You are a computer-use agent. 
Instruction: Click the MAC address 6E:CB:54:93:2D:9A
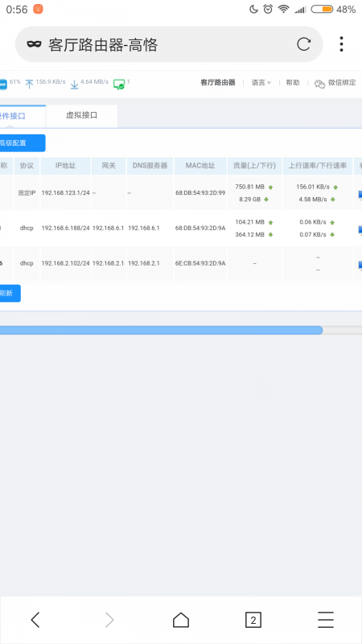coord(200,263)
